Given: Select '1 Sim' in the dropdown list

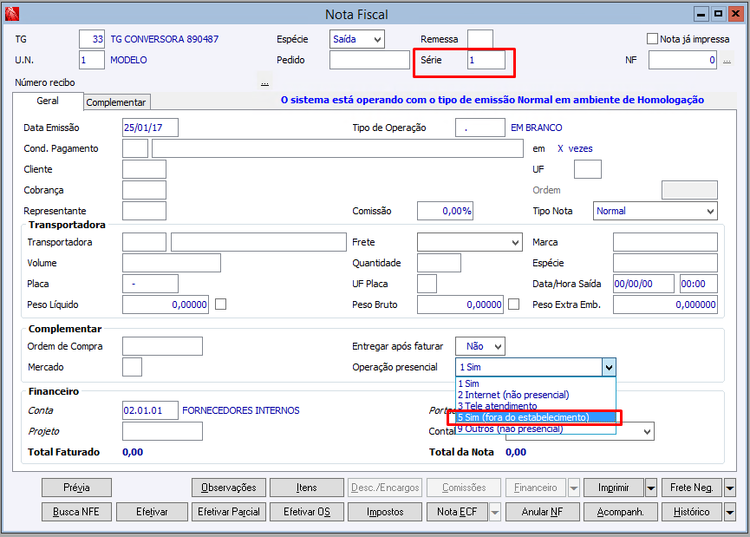Looking at the screenshot, I should (536, 384).
